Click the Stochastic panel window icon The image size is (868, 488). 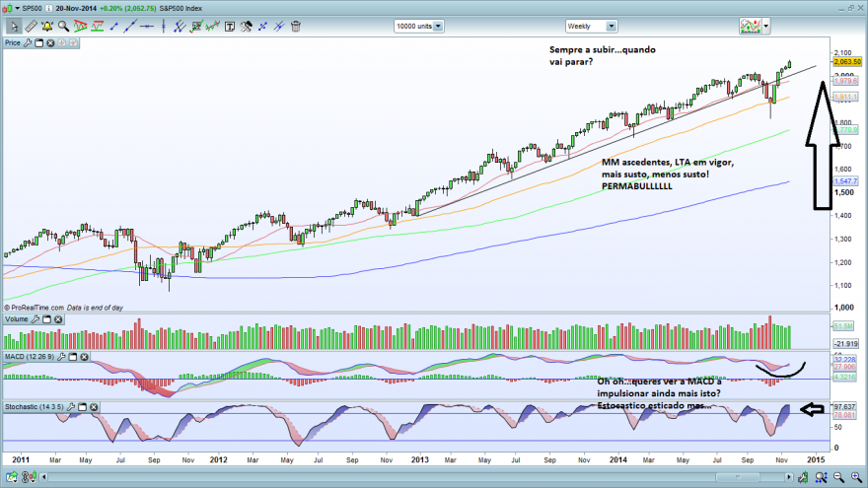pos(83,406)
